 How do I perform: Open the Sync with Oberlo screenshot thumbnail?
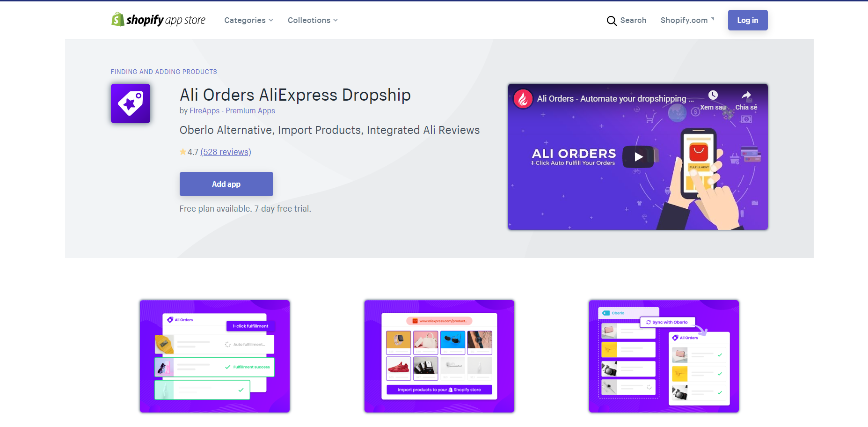664,356
